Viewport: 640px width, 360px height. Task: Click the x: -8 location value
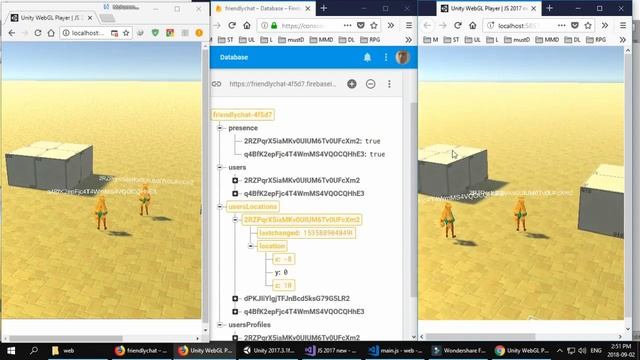(283, 259)
